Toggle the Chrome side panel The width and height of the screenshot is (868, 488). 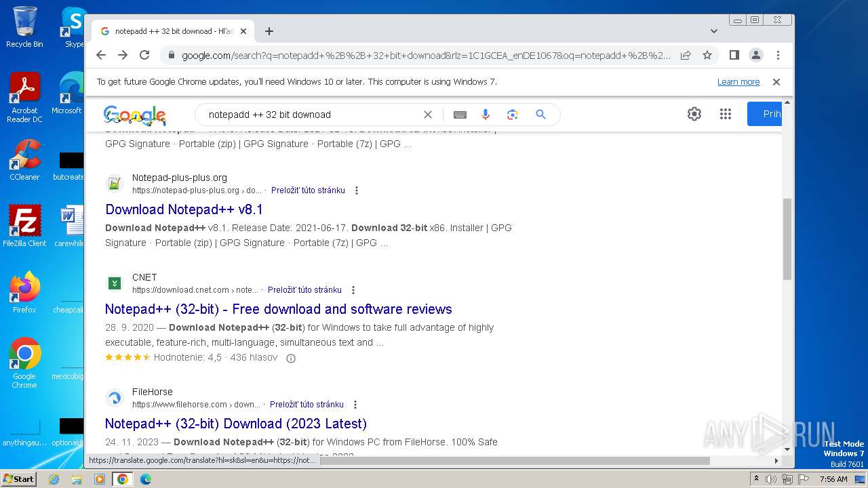tap(734, 55)
